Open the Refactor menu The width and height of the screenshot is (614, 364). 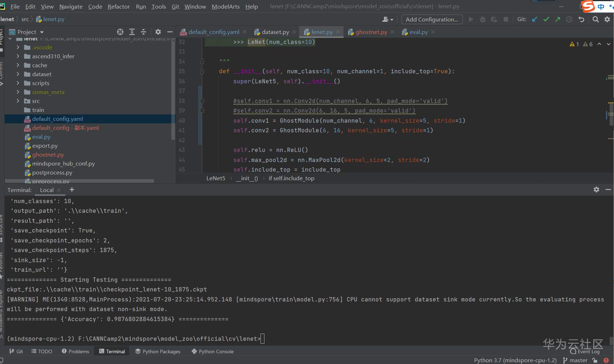(118, 6)
